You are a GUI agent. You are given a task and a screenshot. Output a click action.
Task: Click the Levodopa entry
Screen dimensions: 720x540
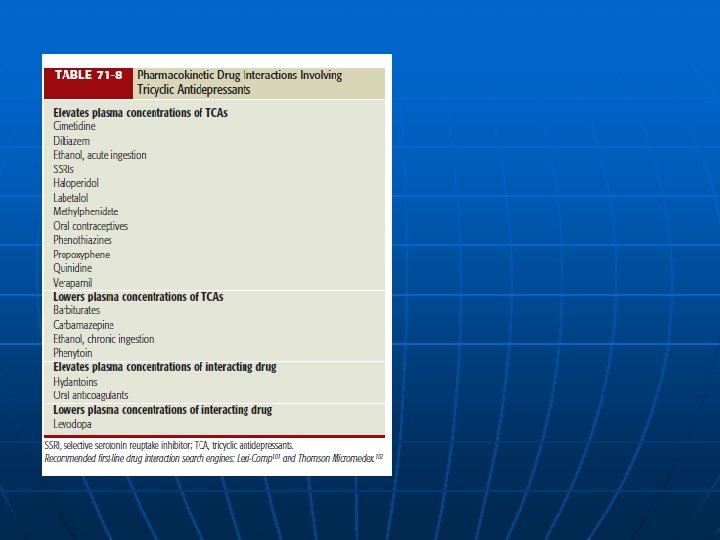tap(72, 424)
